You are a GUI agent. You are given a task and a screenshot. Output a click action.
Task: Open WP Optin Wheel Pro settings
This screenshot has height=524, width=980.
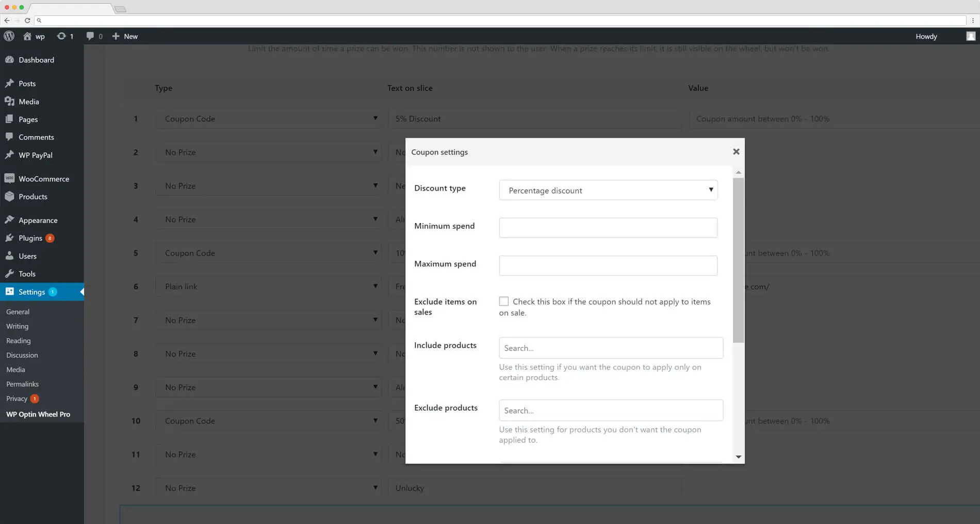(38, 414)
